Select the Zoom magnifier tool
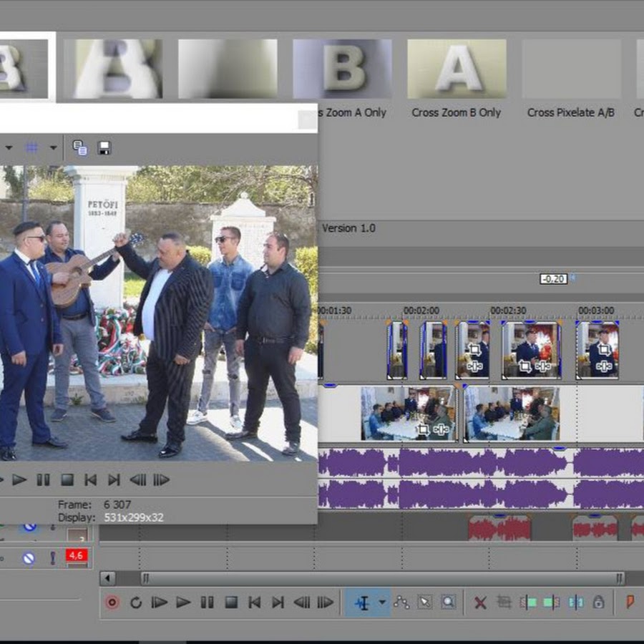 [448, 602]
